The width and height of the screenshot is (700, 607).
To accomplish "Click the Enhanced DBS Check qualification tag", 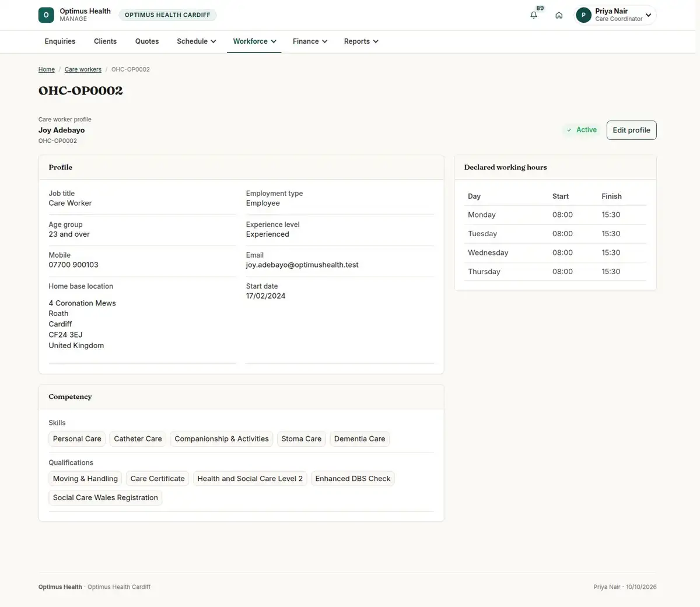I will click(353, 479).
